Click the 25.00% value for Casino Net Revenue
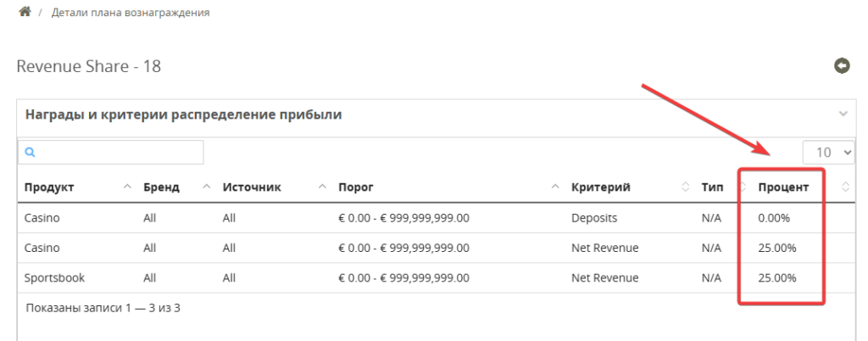868x341 pixels. click(777, 248)
